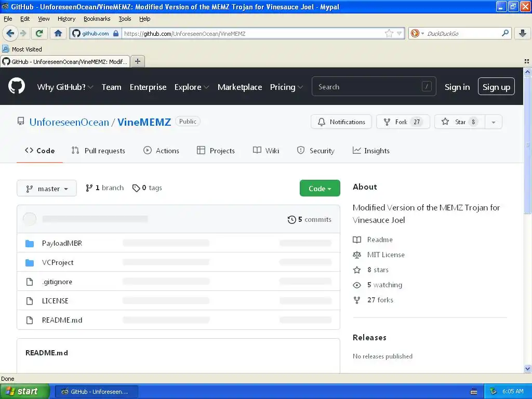This screenshot has height=399, width=532.
Task: Click the Sign in link
Action: [457, 87]
